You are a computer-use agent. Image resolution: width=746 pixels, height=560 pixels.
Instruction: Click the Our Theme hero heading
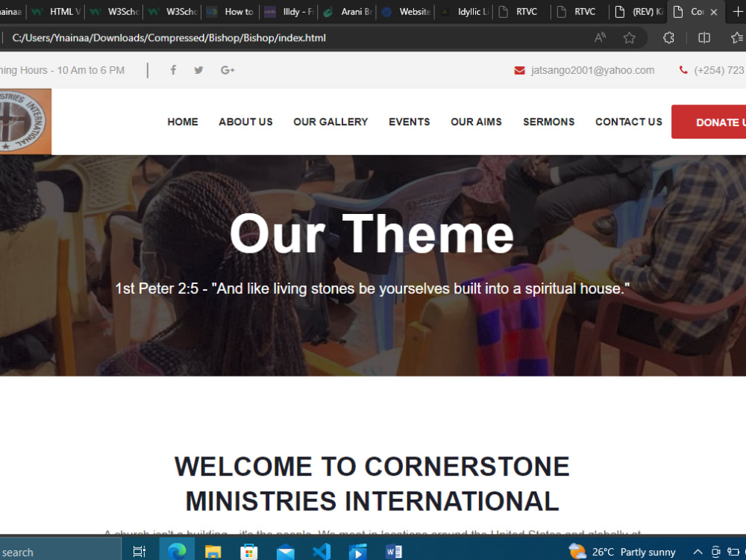[372, 233]
